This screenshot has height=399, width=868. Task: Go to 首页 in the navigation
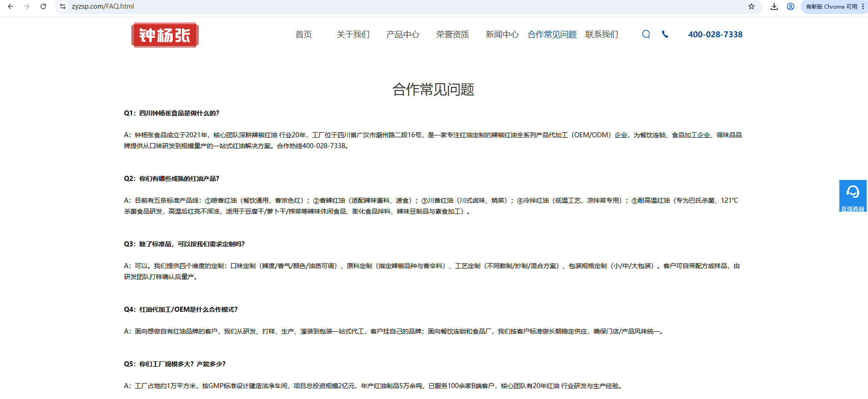tap(303, 35)
